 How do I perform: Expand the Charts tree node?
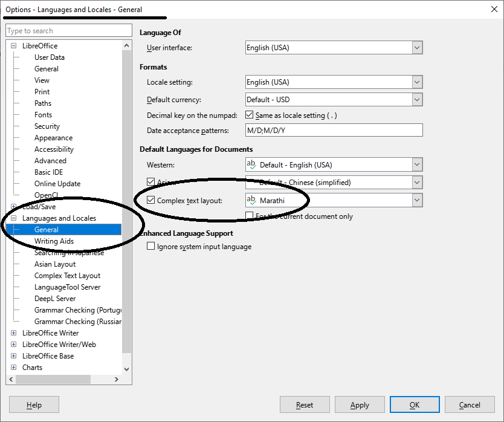point(14,368)
